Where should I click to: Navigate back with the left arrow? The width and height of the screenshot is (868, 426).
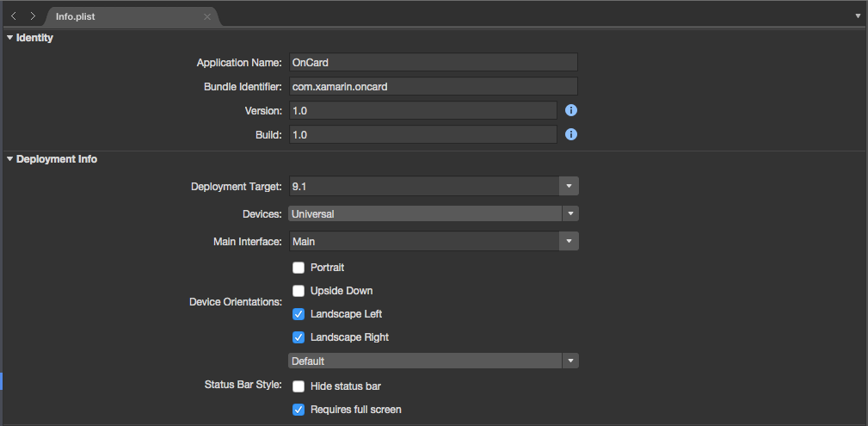coord(14,16)
